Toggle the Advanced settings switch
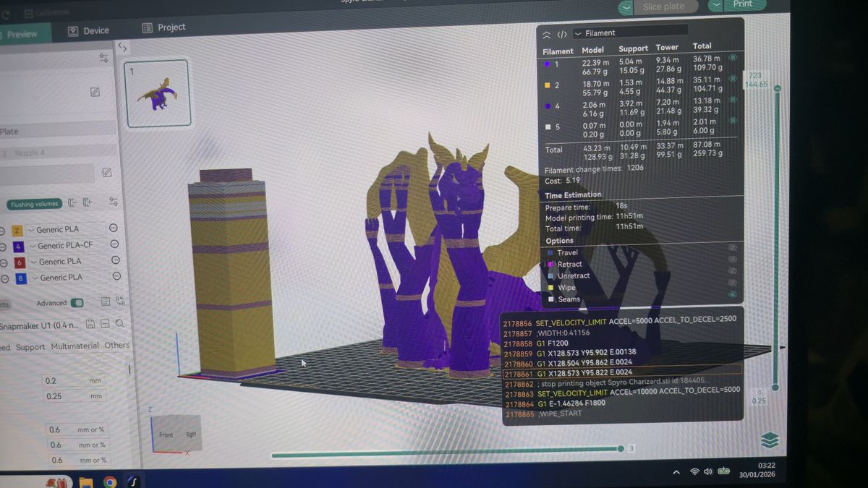 pos(77,303)
